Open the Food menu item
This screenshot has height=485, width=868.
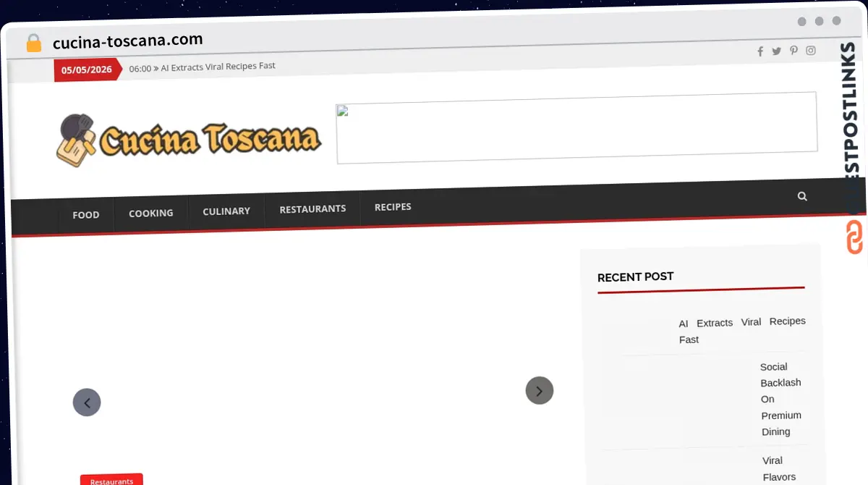coord(86,215)
